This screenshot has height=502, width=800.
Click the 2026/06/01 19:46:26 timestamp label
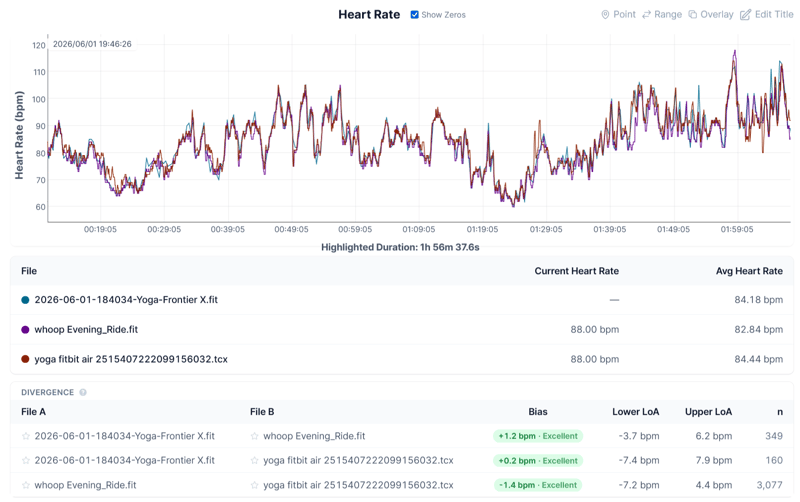(92, 44)
